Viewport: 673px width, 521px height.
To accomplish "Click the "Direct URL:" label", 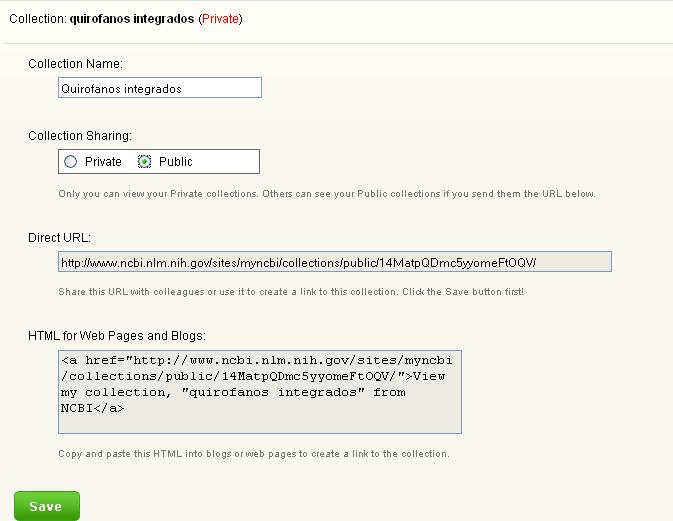I will tap(59, 238).
